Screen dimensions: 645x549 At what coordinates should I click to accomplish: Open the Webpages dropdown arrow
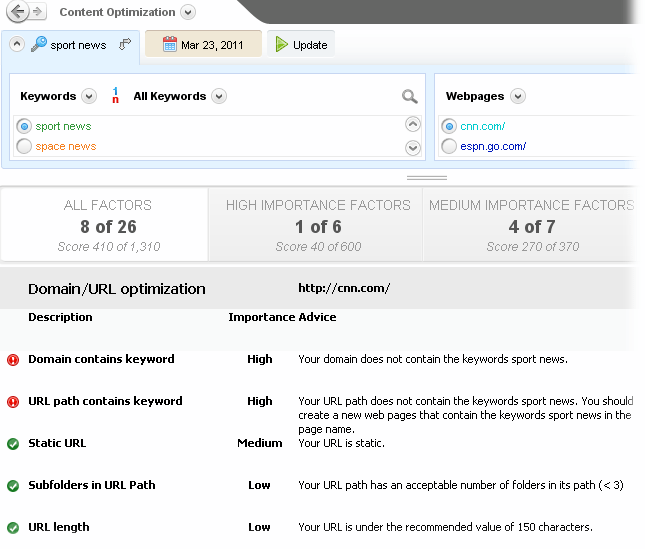(517, 96)
